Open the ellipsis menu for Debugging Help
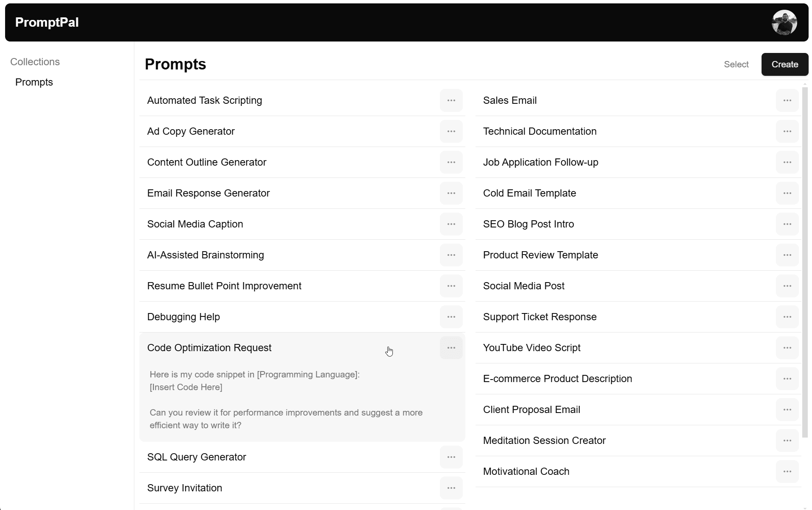 [451, 317]
